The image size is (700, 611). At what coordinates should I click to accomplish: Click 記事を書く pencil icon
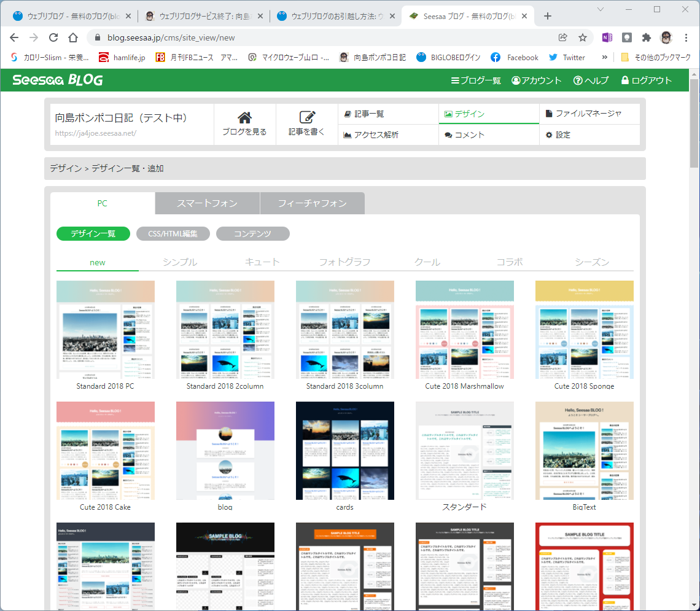pyautogui.click(x=306, y=124)
